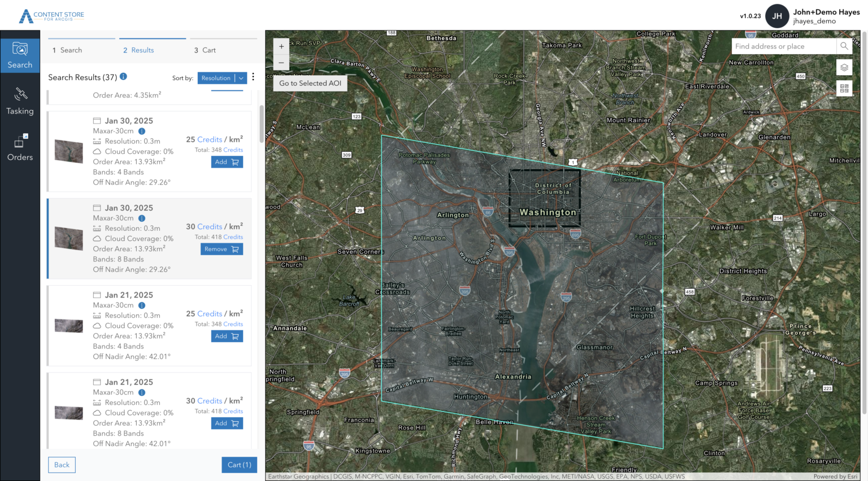Click the Jan 21 image thumbnail
The image size is (868, 481).
[68, 326]
